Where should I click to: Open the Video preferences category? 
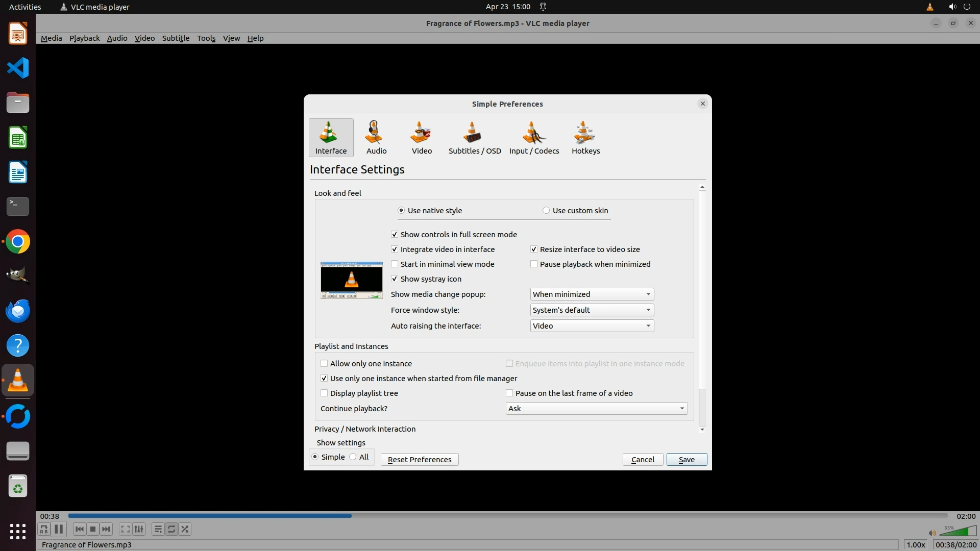point(422,137)
